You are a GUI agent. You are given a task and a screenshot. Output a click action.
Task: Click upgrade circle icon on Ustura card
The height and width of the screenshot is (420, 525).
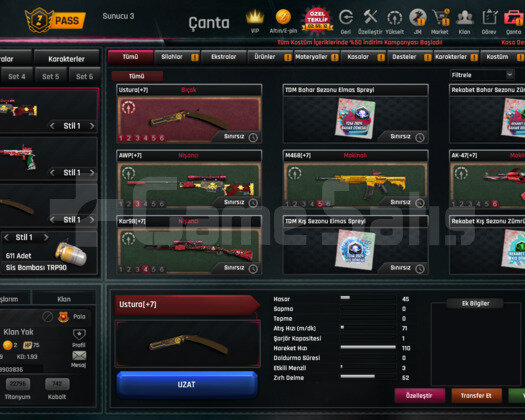128,108
